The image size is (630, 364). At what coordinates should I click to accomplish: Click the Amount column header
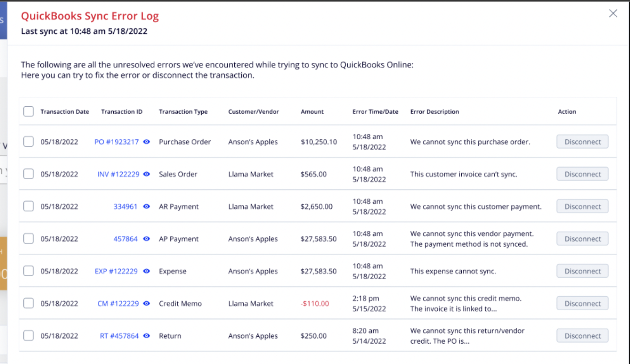point(312,112)
